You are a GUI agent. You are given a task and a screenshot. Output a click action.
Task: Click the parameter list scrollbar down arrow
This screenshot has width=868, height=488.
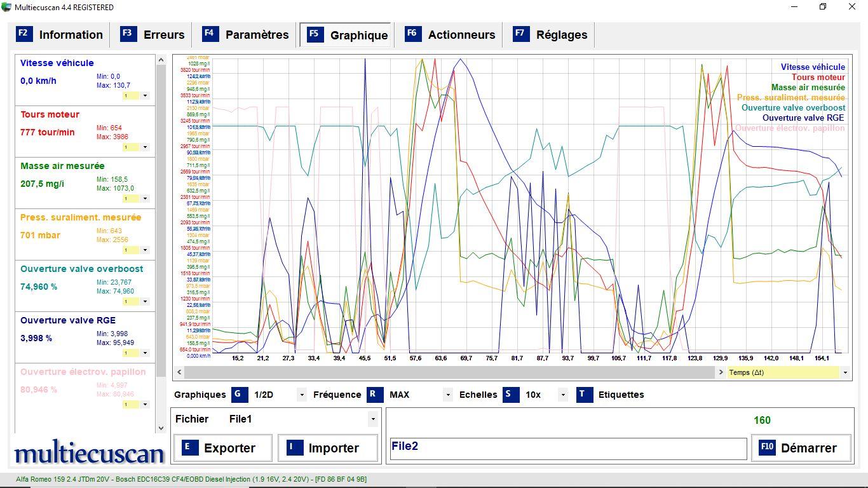[x=161, y=428]
